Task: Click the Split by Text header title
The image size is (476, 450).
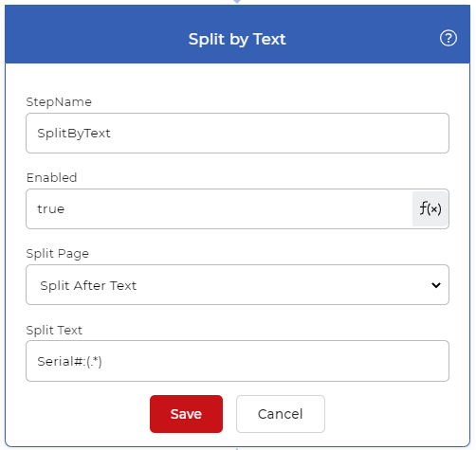Action: tap(237, 40)
